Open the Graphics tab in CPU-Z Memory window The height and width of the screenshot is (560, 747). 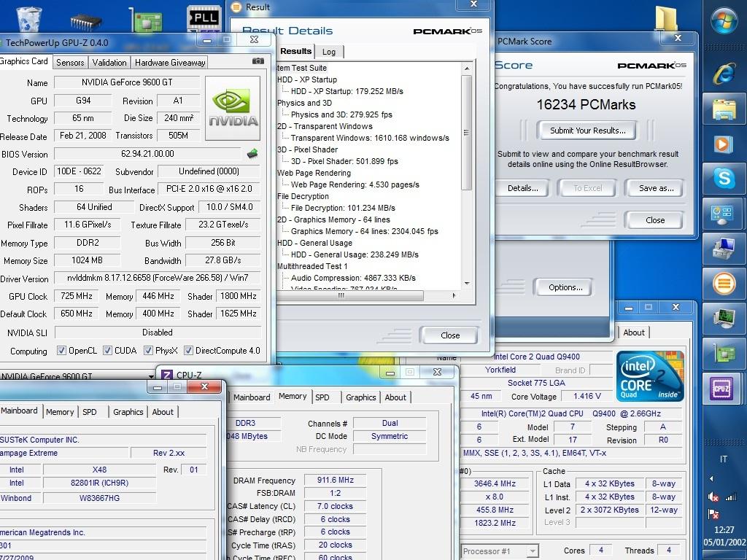pyautogui.click(x=360, y=397)
